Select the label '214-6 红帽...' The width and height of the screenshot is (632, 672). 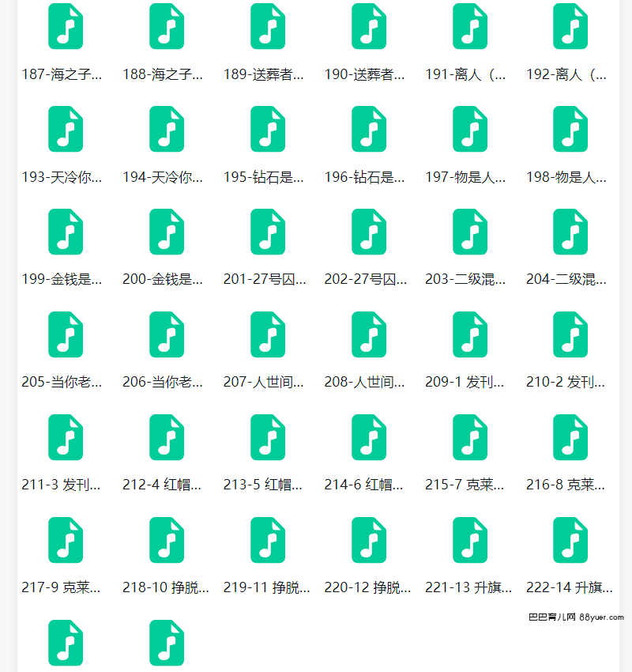coord(364,485)
